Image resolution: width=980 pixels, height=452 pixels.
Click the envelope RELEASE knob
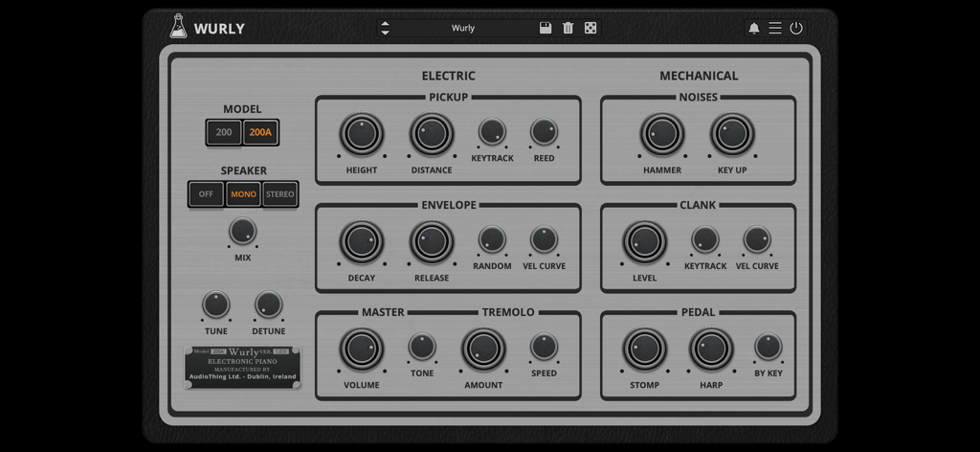432,242
